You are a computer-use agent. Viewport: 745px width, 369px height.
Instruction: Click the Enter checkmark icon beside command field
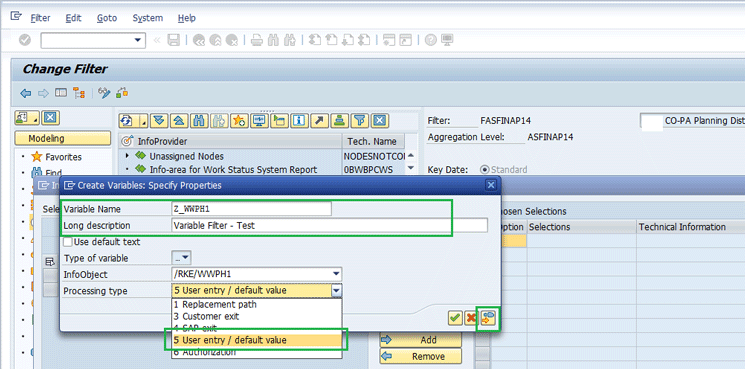25,40
